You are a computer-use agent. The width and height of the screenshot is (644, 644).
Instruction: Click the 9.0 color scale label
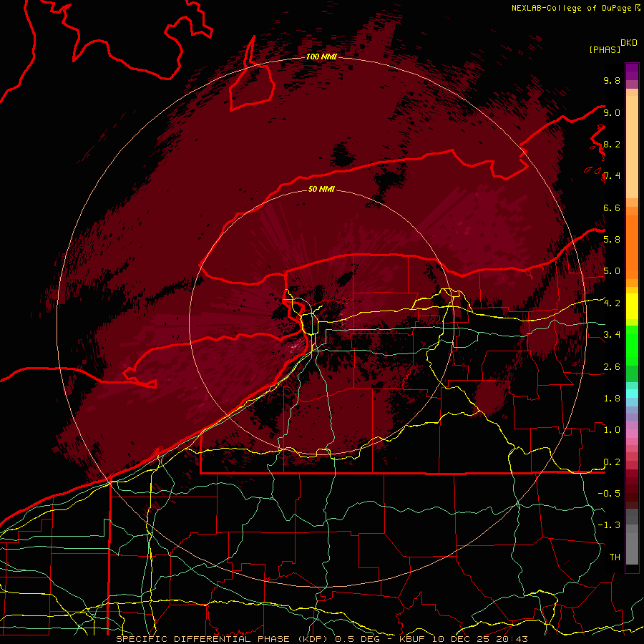tap(612, 112)
